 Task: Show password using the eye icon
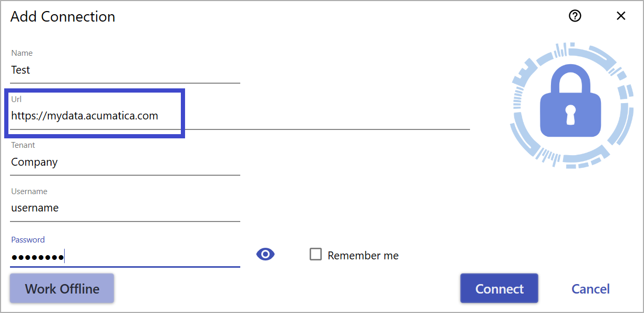tap(265, 255)
